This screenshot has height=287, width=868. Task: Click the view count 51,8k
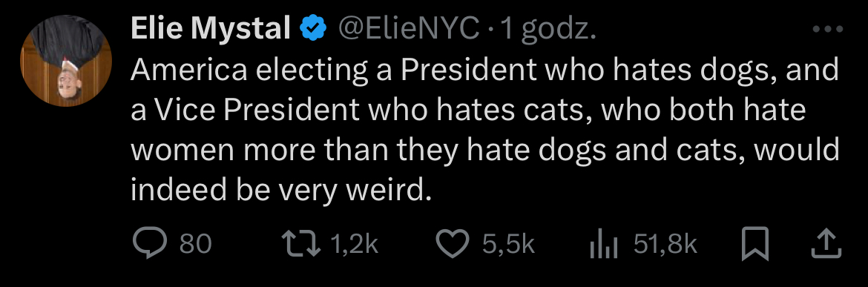[665, 244]
